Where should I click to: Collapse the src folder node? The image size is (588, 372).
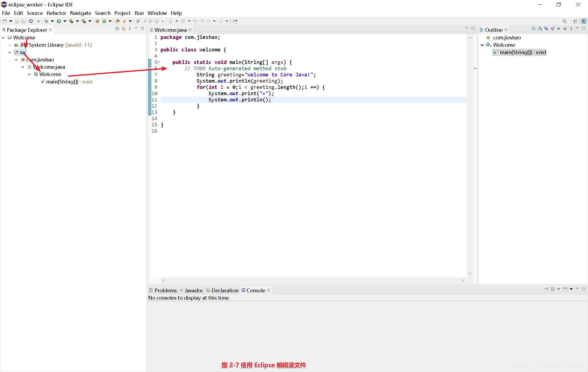(10, 52)
